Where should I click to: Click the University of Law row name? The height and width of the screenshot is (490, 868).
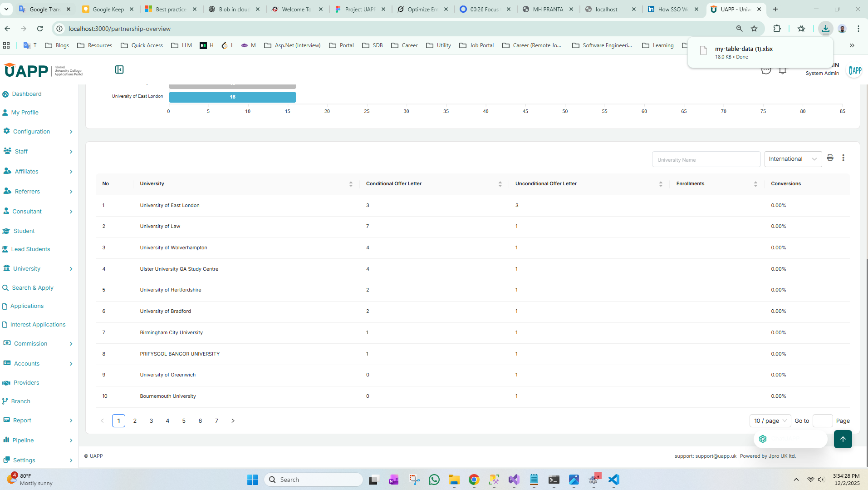point(160,227)
